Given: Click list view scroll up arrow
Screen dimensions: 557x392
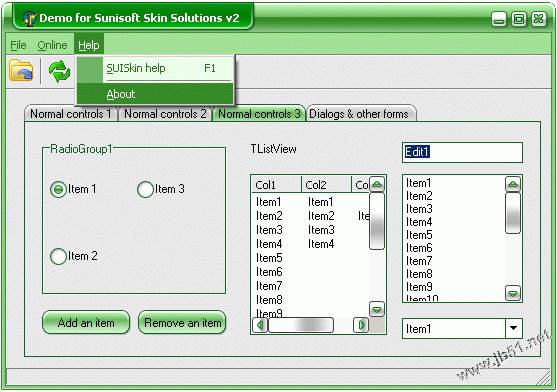Looking at the screenshot, I should [377, 184].
